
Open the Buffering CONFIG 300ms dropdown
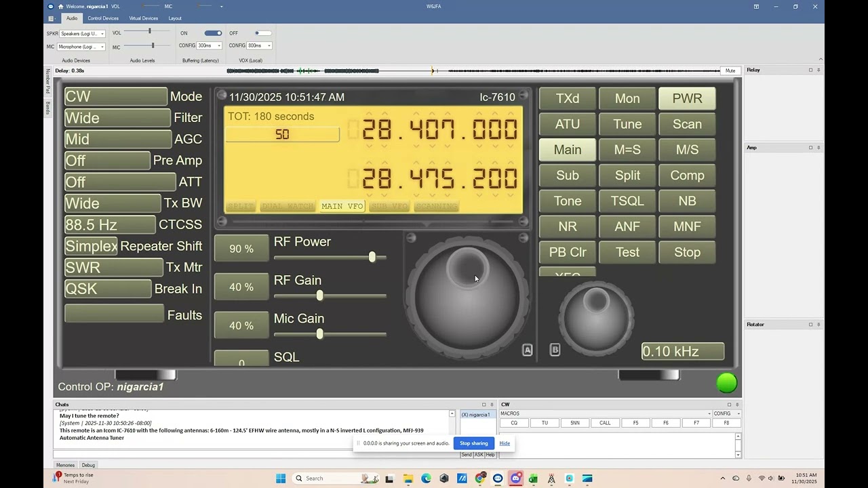point(209,45)
